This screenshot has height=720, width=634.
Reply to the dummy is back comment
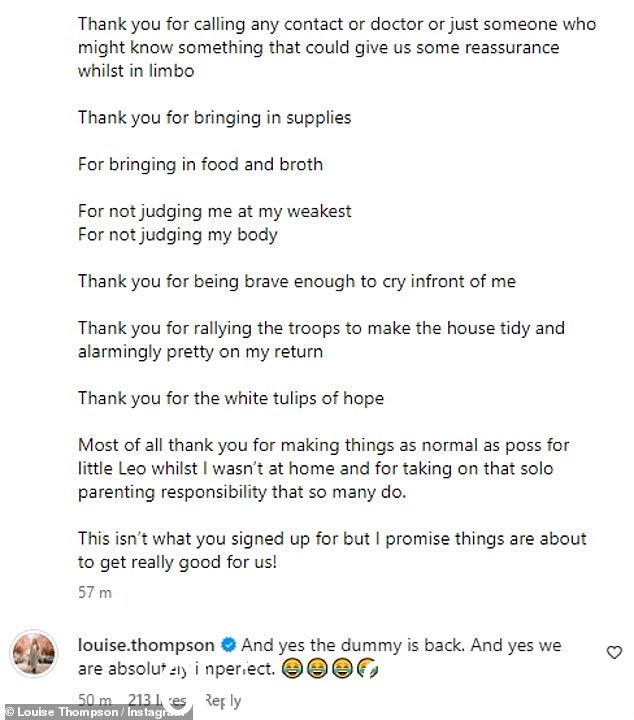tap(223, 700)
